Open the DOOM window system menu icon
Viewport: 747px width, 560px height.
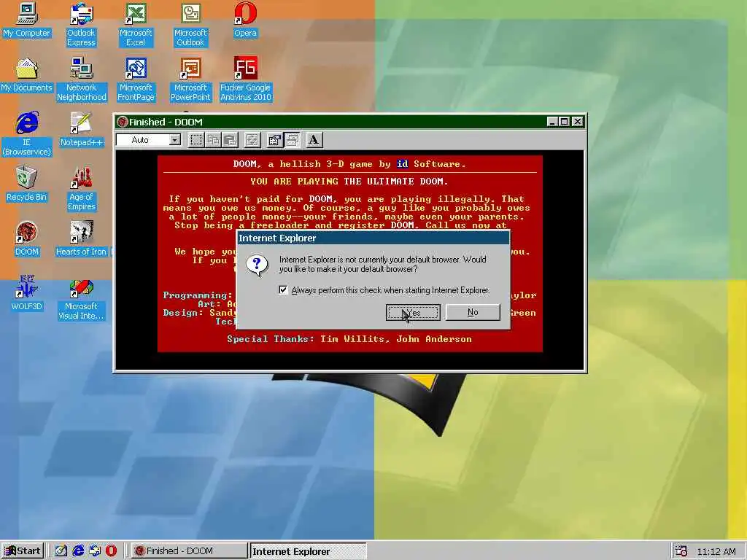click(122, 122)
